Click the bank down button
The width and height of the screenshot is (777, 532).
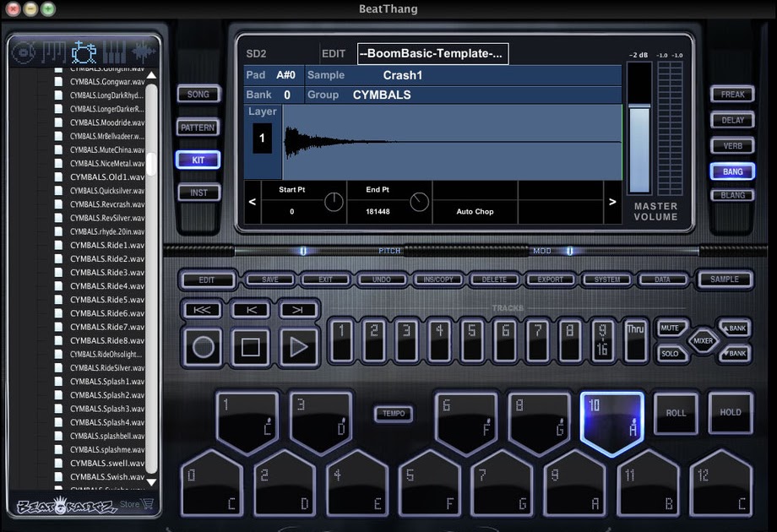point(735,353)
